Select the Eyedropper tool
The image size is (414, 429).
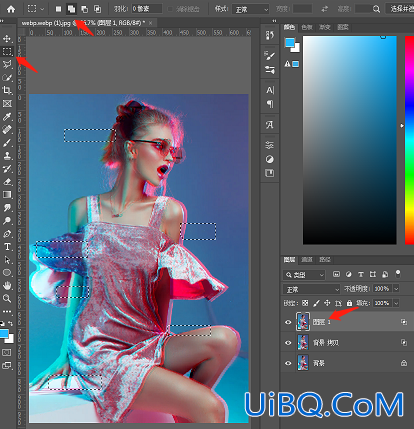pos(7,117)
